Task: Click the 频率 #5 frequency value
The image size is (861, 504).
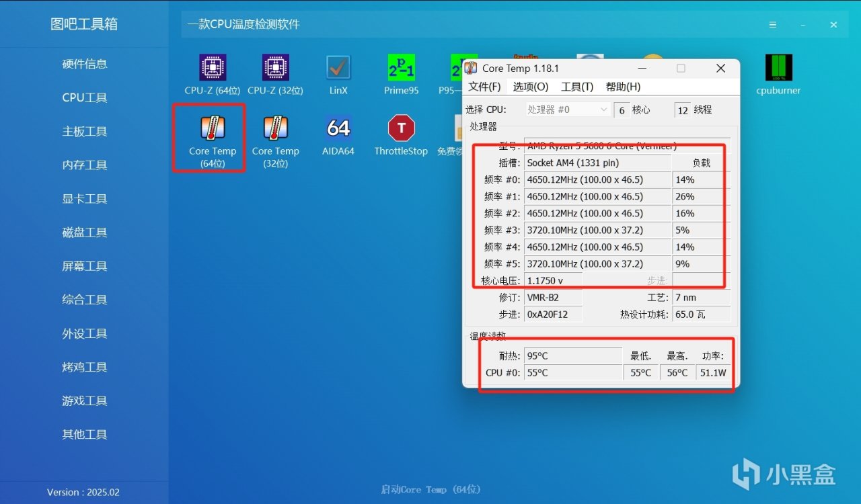Action: pyautogui.click(x=597, y=263)
